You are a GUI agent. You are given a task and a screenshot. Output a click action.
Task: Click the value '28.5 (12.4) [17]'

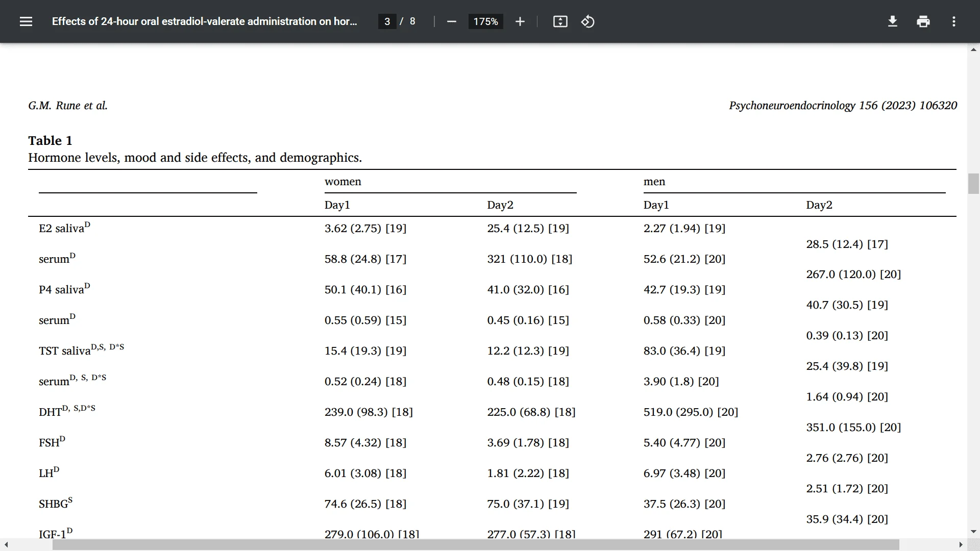pos(847,244)
